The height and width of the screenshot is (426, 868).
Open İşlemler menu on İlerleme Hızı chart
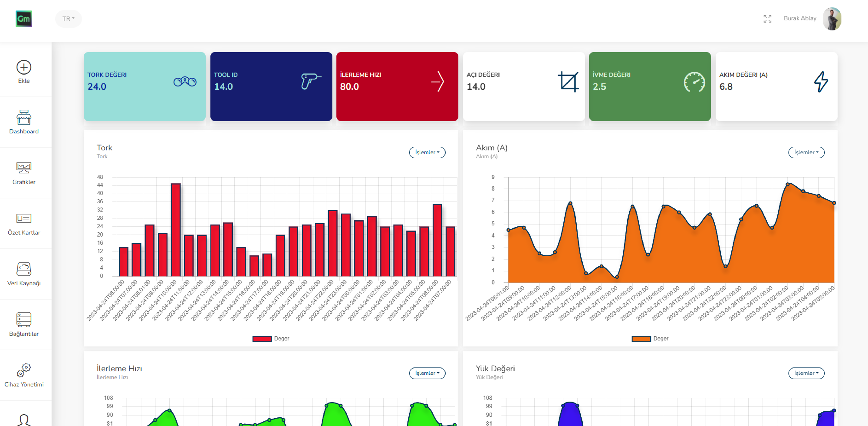[x=427, y=373]
